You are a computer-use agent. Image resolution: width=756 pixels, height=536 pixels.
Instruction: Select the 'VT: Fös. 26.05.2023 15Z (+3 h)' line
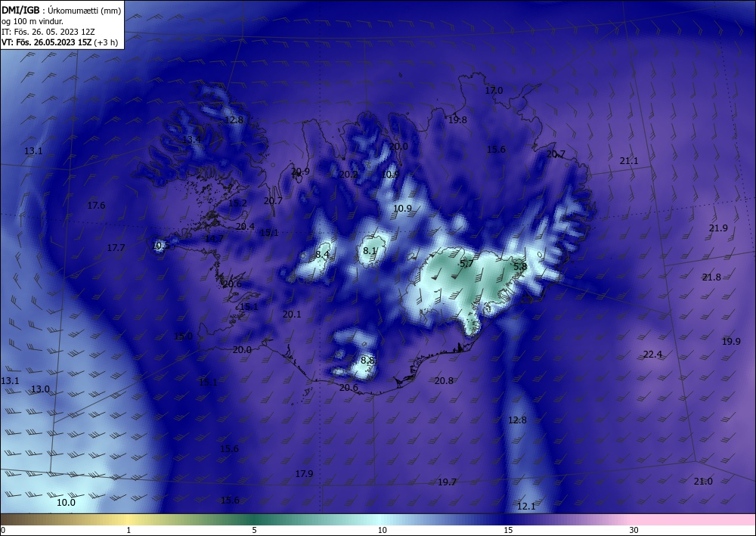60,42
